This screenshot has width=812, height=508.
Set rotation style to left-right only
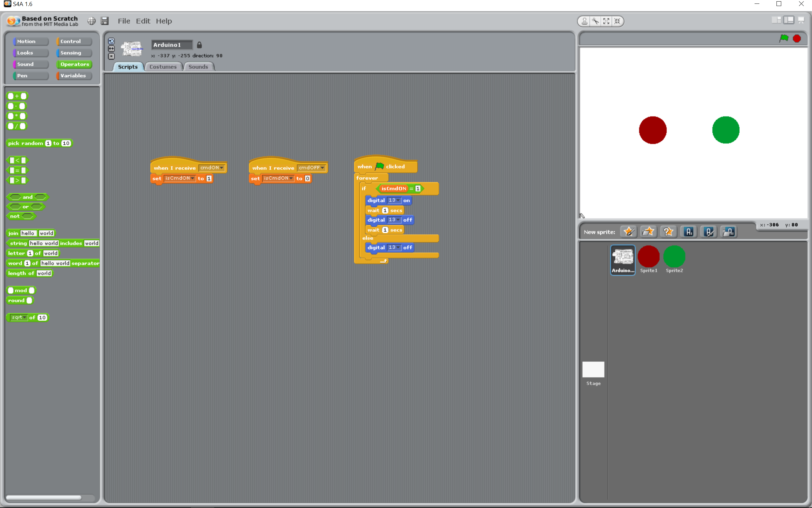(x=111, y=49)
